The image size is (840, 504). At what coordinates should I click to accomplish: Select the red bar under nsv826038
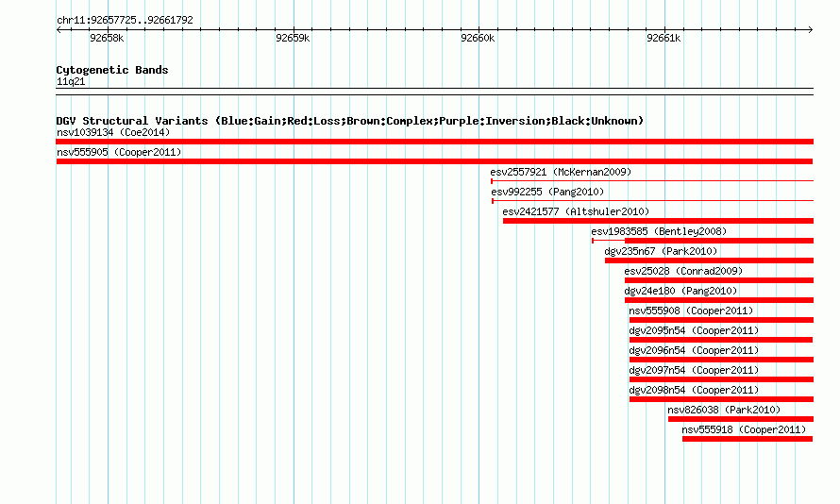(x=741, y=419)
